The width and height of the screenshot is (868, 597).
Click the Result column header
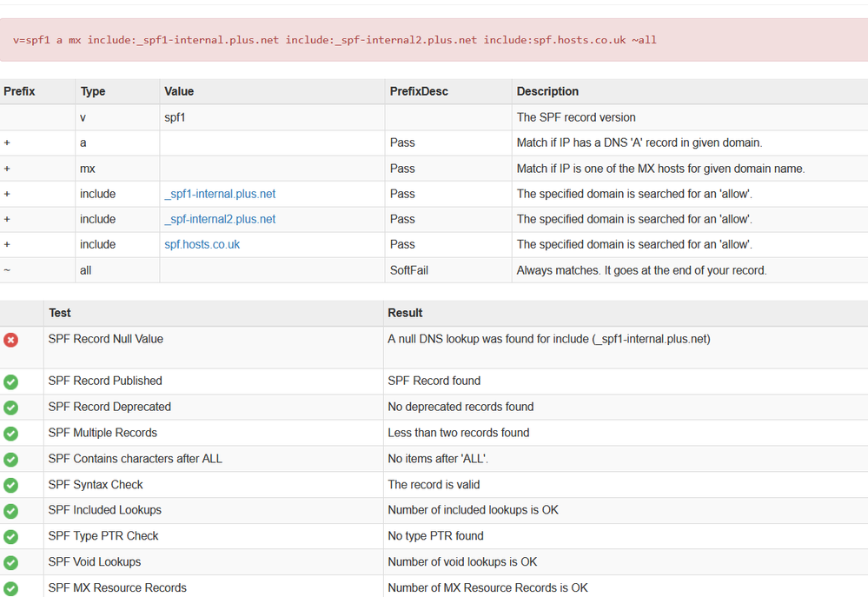(405, 313)
